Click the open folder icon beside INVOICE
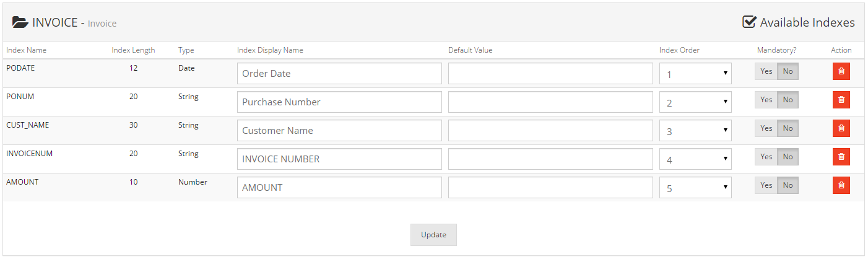The width and height of the screenshot is (868, 259). (x=20, y=22)
